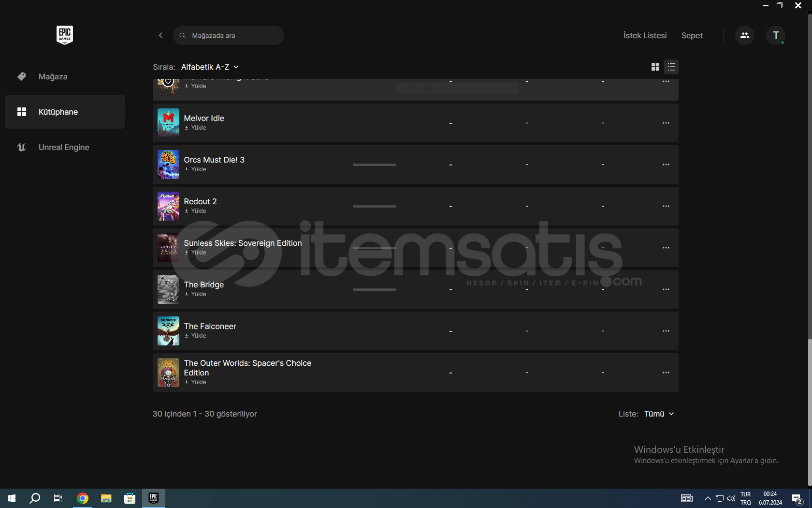Open the Windows Start menu

coord(12,498)
